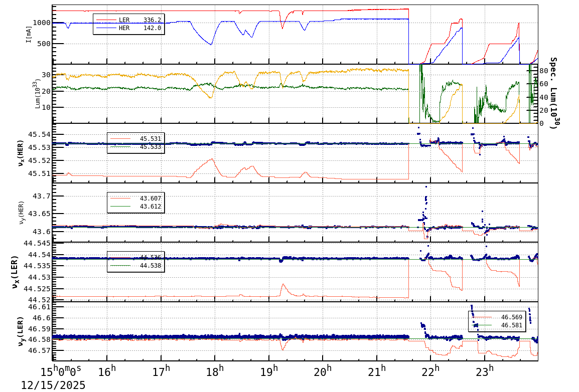Click the 18h tick label on the time axis
Image resolution: width=579 pixels, height=392 pixels.
tap(216, 370)
